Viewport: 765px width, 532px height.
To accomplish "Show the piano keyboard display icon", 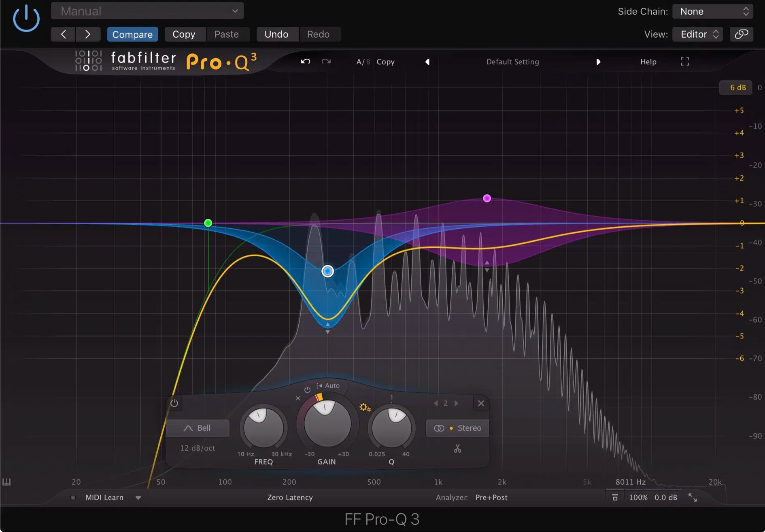I will tap(6, 482).
